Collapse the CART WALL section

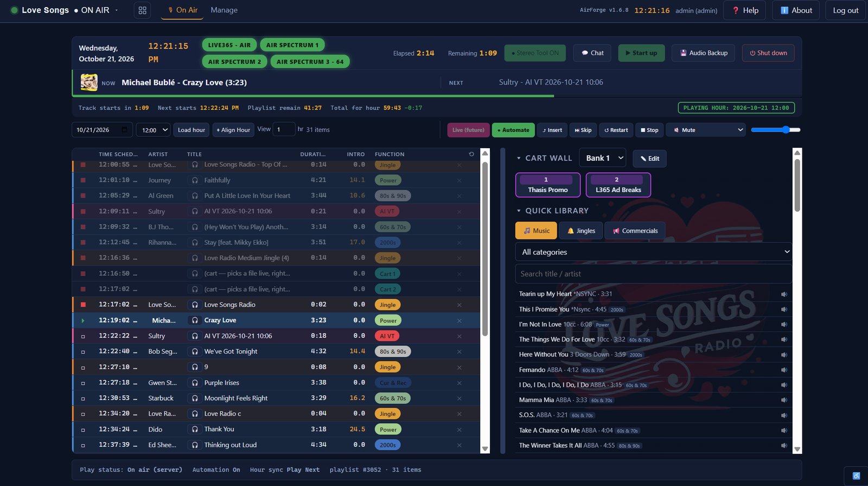pyautogui.click(x=544, y=158)
